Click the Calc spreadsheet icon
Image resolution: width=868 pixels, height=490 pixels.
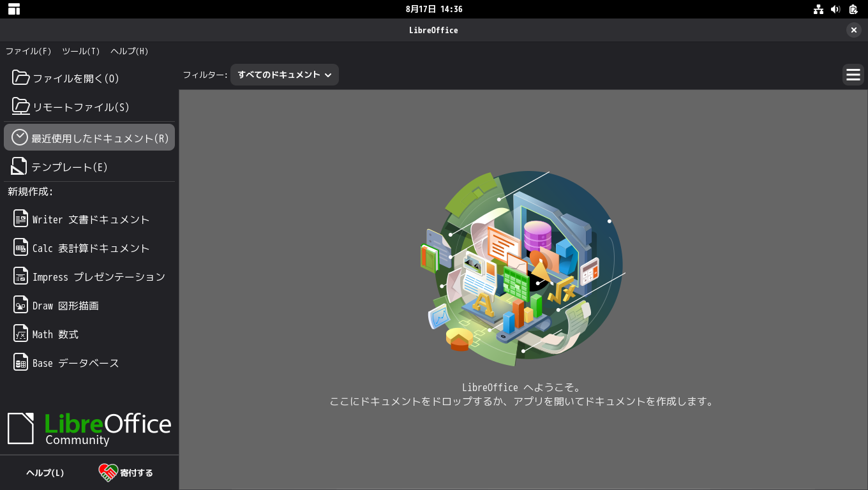click(21, 248)
